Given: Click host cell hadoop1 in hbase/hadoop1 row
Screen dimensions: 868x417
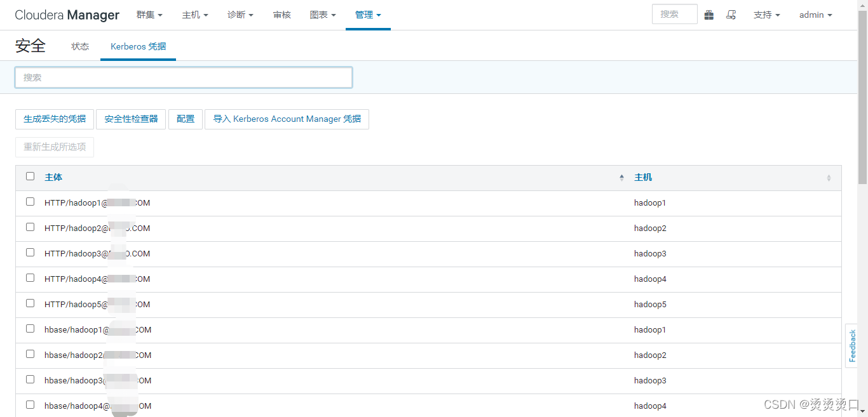Looking at the screenshot, I should [650, 330].
